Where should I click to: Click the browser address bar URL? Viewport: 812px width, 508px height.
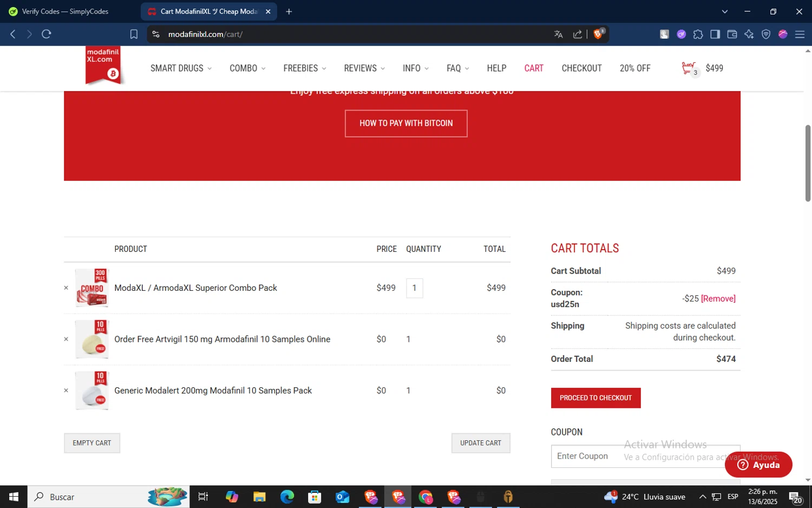[x=205, y=34]
